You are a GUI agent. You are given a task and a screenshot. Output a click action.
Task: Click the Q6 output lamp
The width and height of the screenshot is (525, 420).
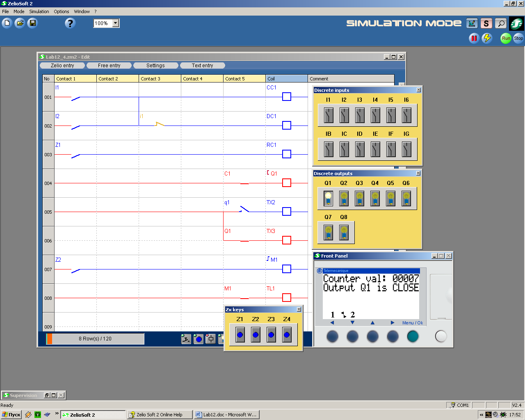[x=406, y=199]
